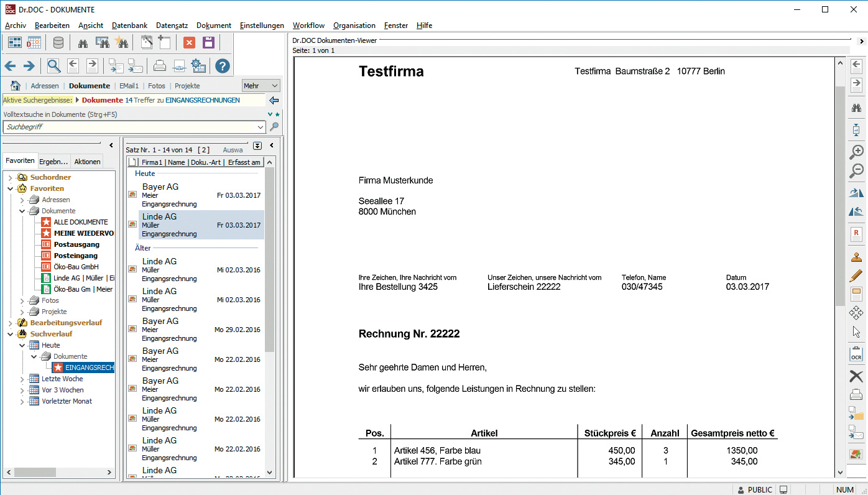Click the printer icon in main toolbar

click(160, 66)
